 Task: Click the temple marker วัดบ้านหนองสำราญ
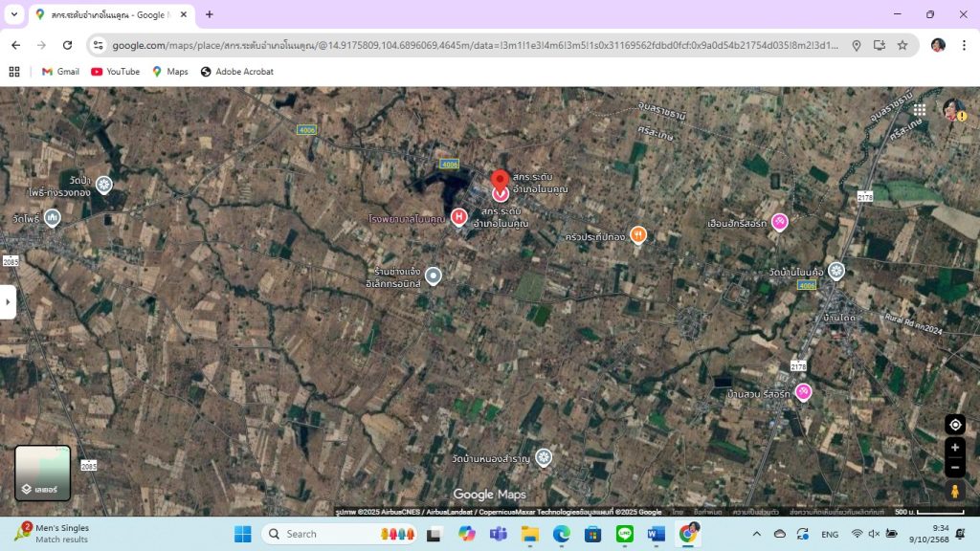544,458
